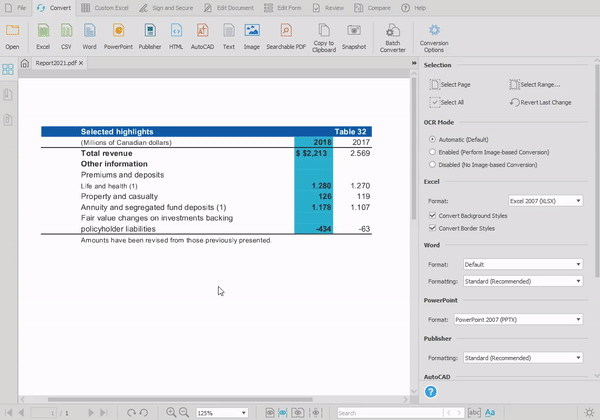600x420 pixels.
Task: Open the Batch Converter
Action: pyautogui.click(x=393, y=36)
